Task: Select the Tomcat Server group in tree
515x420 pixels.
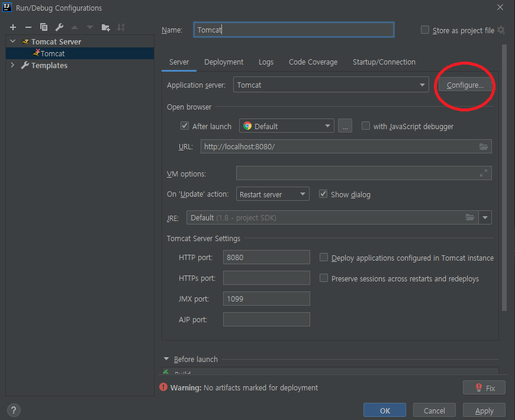Action: [x=80, y=41]
